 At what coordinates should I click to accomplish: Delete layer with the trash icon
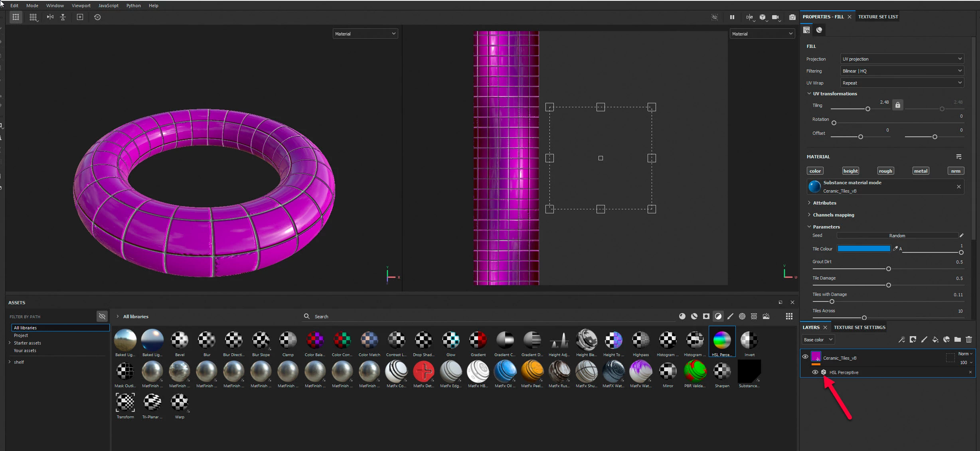tap(969, 339)
